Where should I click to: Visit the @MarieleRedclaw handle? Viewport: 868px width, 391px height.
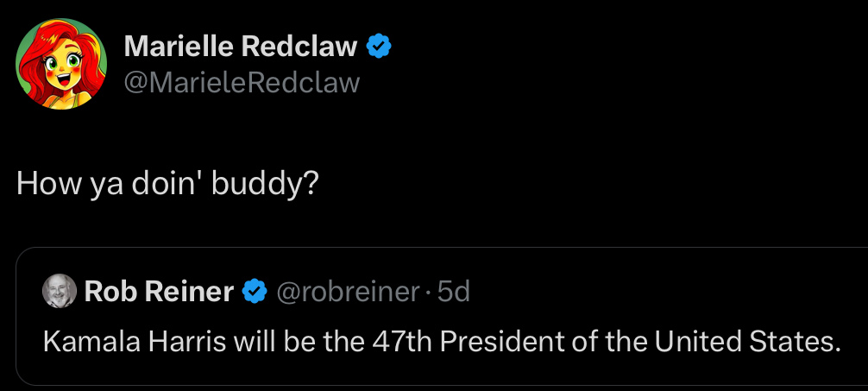click(x=242, y=82)
